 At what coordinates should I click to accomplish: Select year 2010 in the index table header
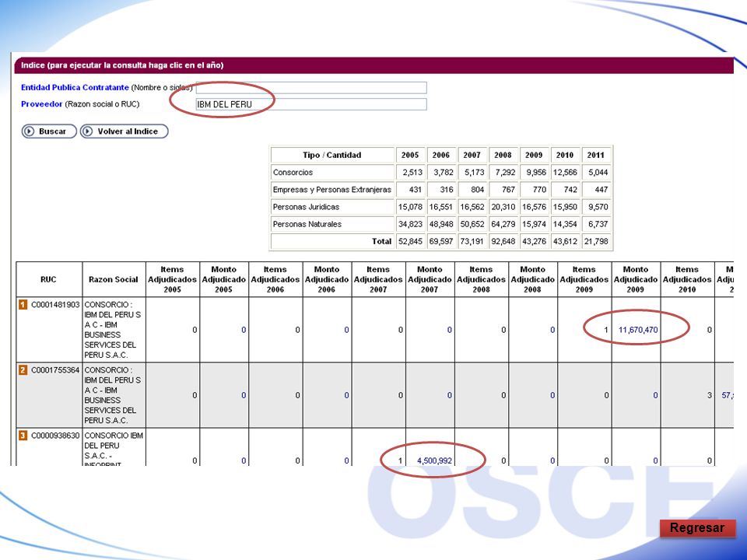(x=565, y=156)
